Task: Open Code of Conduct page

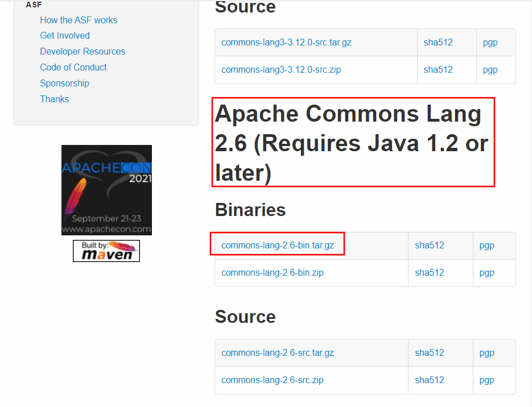Action: pos(73,68)
